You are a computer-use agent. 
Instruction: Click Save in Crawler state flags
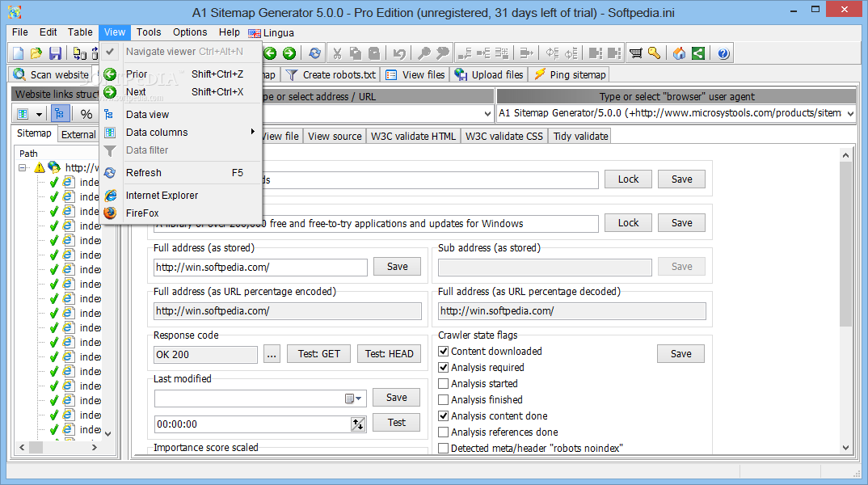point(680,354)
